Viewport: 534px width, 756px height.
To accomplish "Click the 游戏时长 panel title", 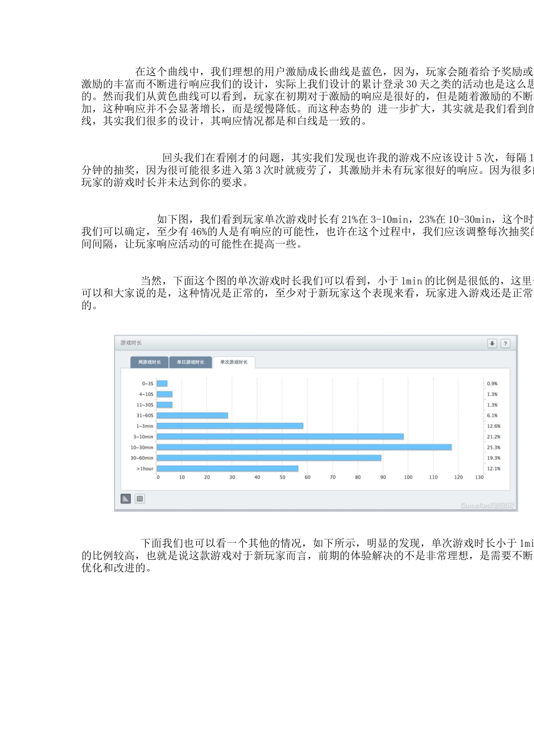I will tap(131, 343).
